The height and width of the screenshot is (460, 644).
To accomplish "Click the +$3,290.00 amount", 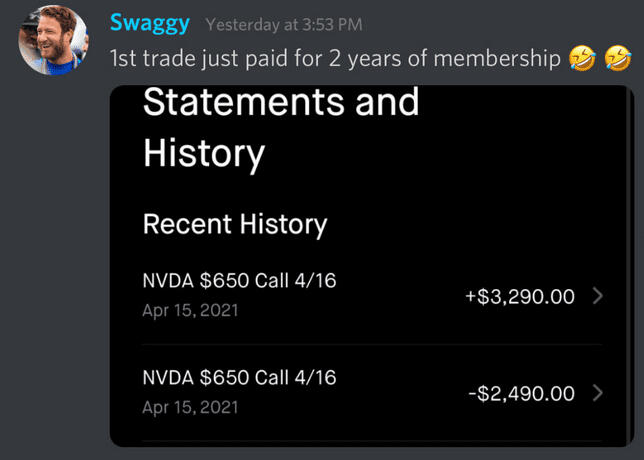I will pyautogui.click(x=520, y=296).
